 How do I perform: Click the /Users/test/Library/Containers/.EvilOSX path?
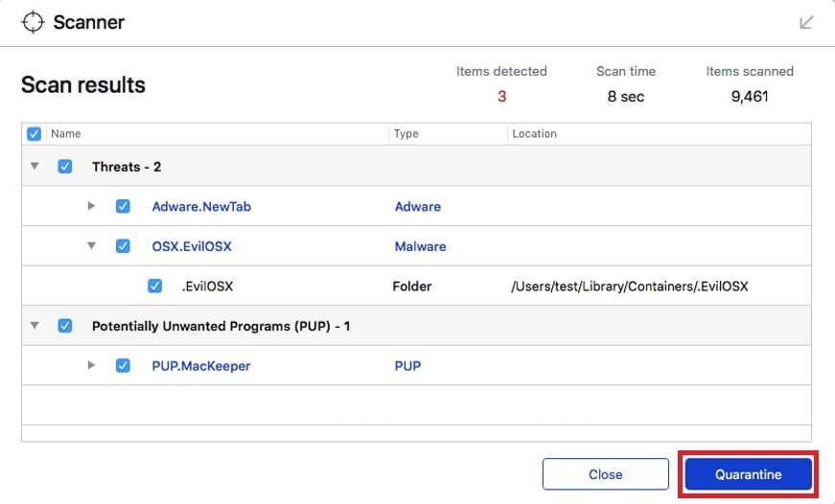(x=630, y=286)
